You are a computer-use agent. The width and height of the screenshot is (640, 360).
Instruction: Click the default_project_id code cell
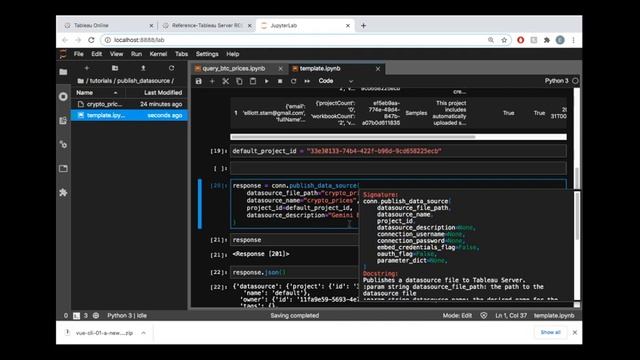click(x=398, y=151)
